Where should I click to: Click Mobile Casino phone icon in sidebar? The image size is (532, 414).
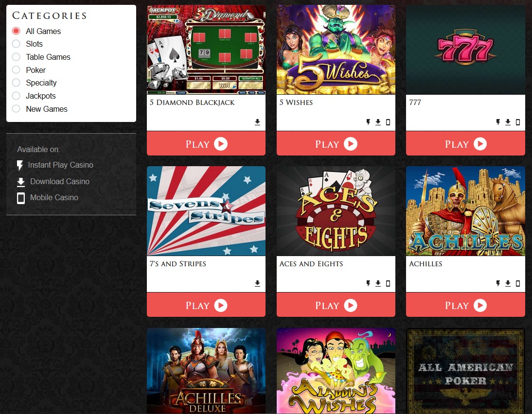pyautogui.click(x=21, y=198)
